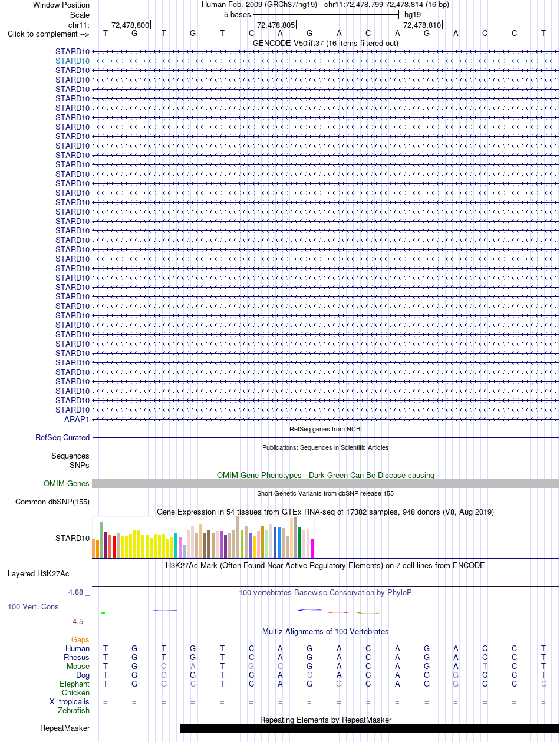Open OMIM Gene Phenotypes track title
Viewport: 560px width, 742px height.
[325, 474]
